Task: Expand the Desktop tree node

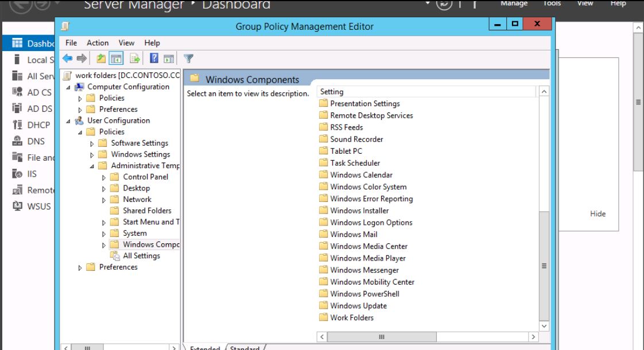Action: (104, 189)
